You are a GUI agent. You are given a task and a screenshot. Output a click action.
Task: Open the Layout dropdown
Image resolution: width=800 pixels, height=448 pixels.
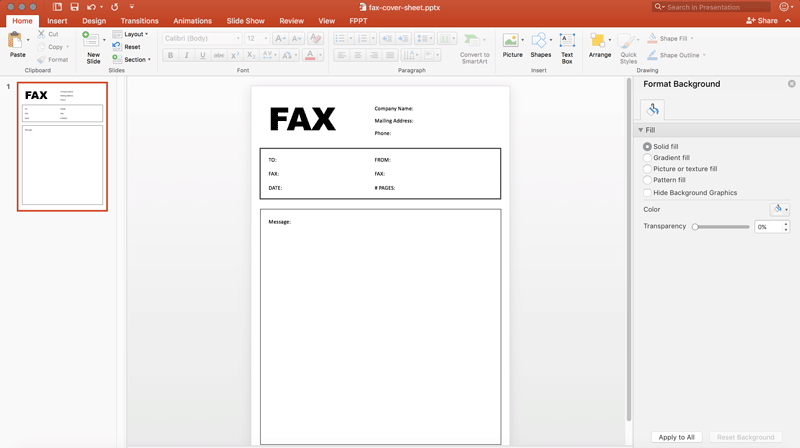pyautogui.click(x=135, y=34)
